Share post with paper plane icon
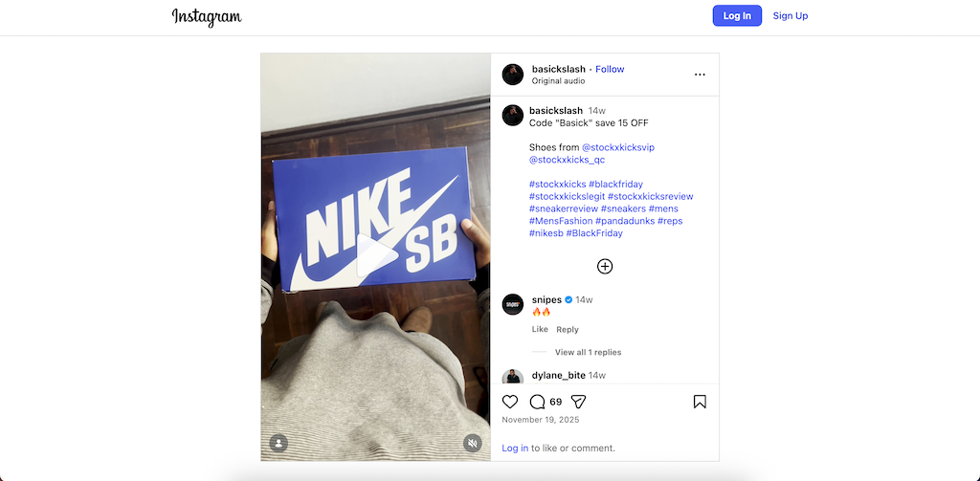980x481 pixels. coord(578,402)
